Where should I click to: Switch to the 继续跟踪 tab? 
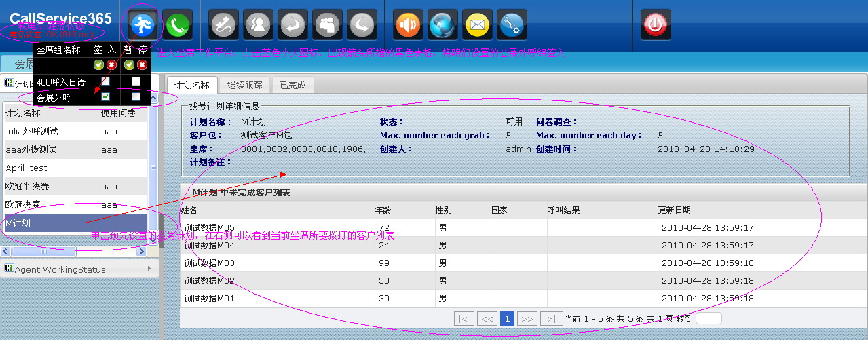[244, 85]
